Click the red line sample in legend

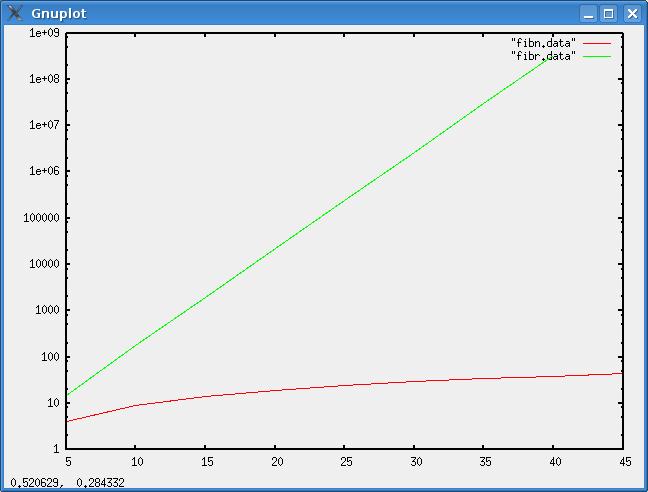tap(597, 43)
